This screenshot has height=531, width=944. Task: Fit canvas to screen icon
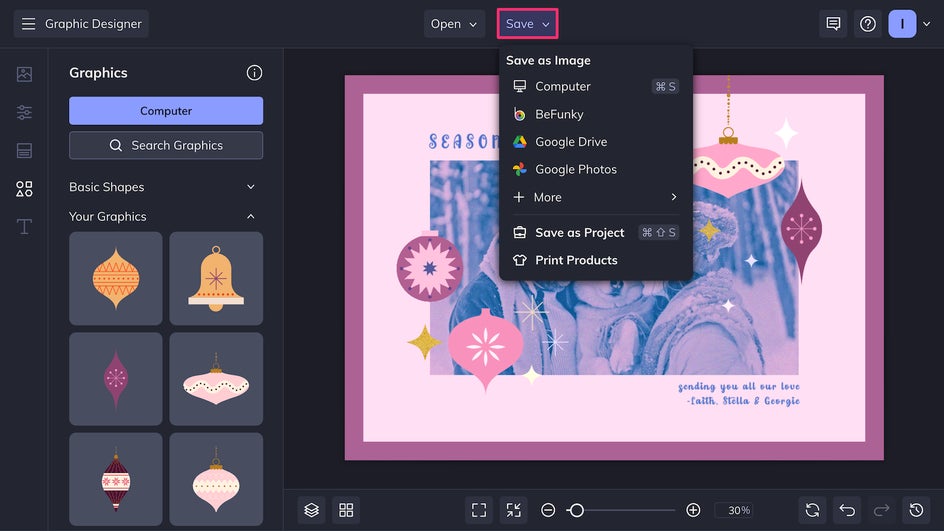click(x=479, y=510)
